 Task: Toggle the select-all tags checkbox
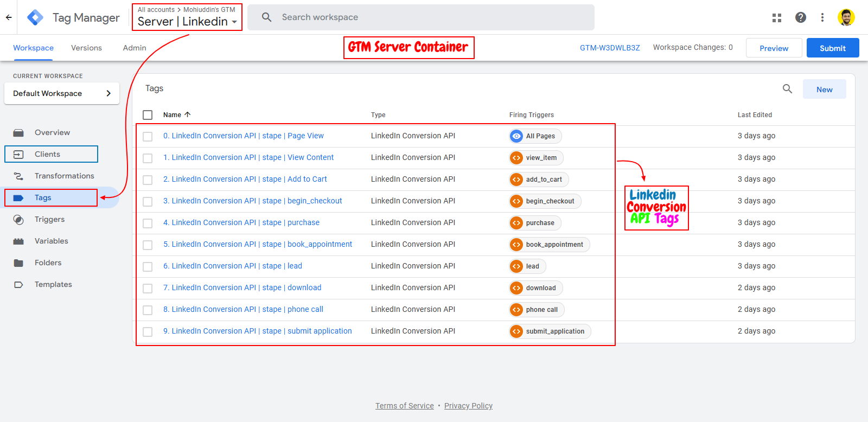pyautogui.click(x=148, y=115)
